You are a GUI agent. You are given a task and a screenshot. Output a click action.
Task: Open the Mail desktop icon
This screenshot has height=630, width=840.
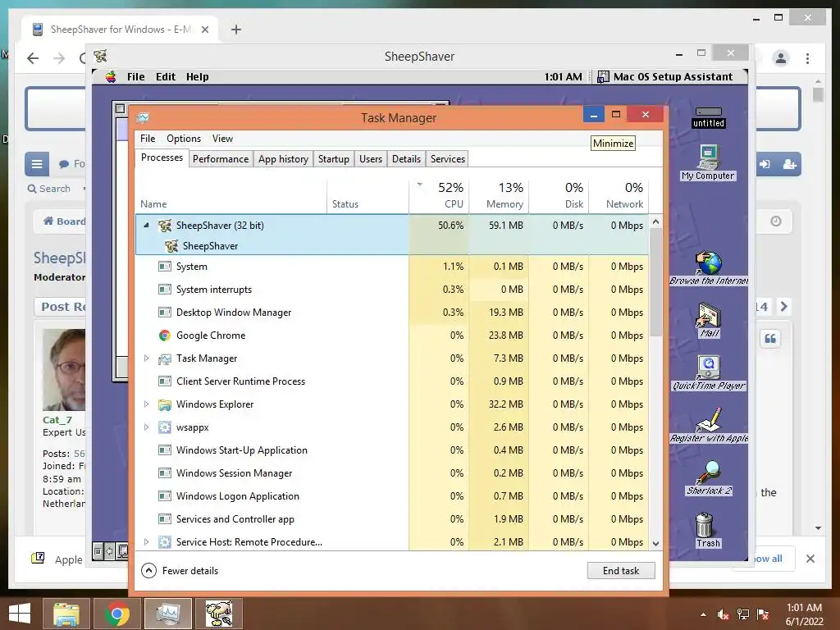709,321
